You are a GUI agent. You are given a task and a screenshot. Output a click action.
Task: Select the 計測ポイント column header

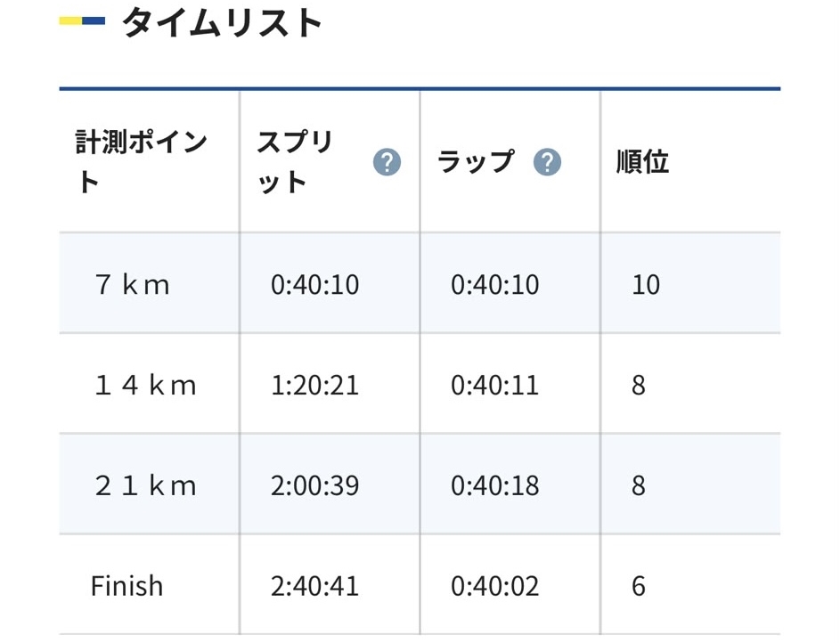[142, 162]
